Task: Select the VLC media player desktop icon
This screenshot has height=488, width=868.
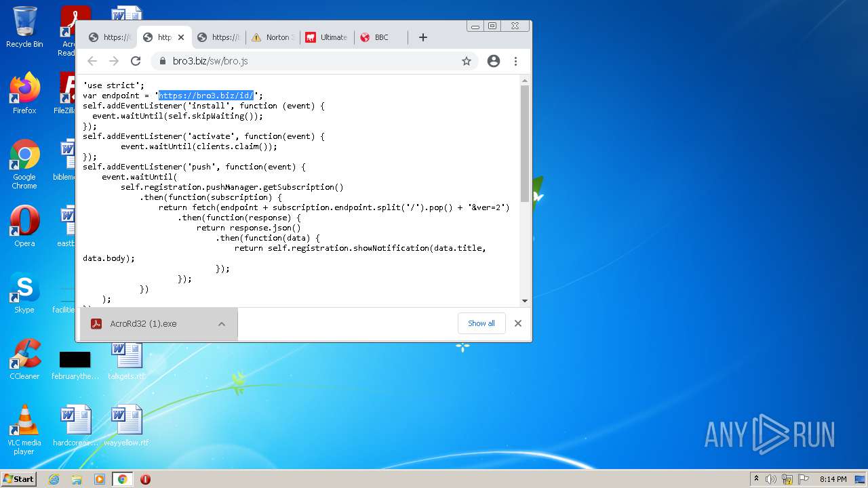Action: tap(24, 430)
